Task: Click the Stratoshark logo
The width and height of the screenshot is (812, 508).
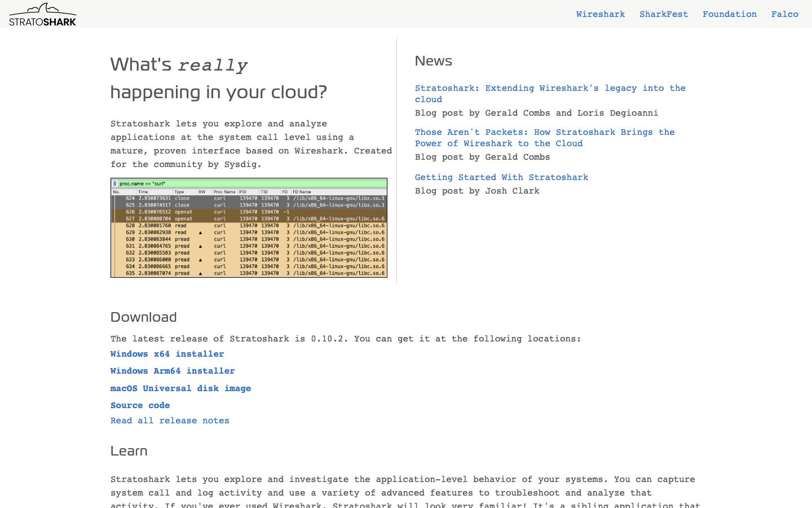Action: click(43, 15)
